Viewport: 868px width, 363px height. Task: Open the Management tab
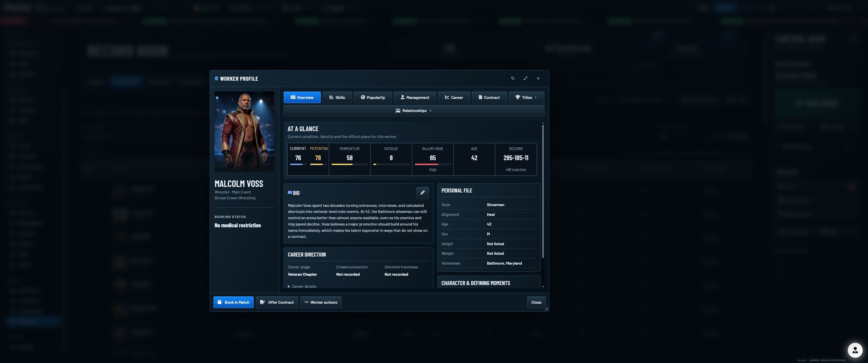click(415, 97)
